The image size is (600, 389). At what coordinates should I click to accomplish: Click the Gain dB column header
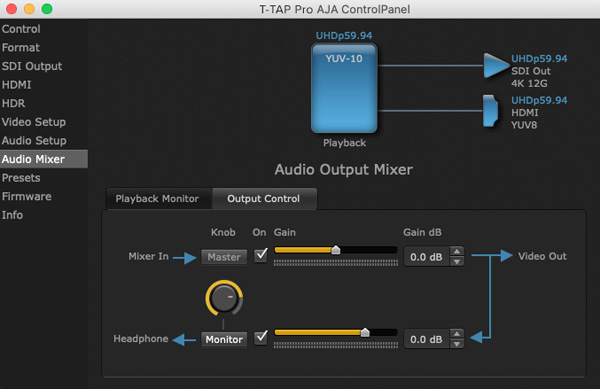click(x=422, y=233)
